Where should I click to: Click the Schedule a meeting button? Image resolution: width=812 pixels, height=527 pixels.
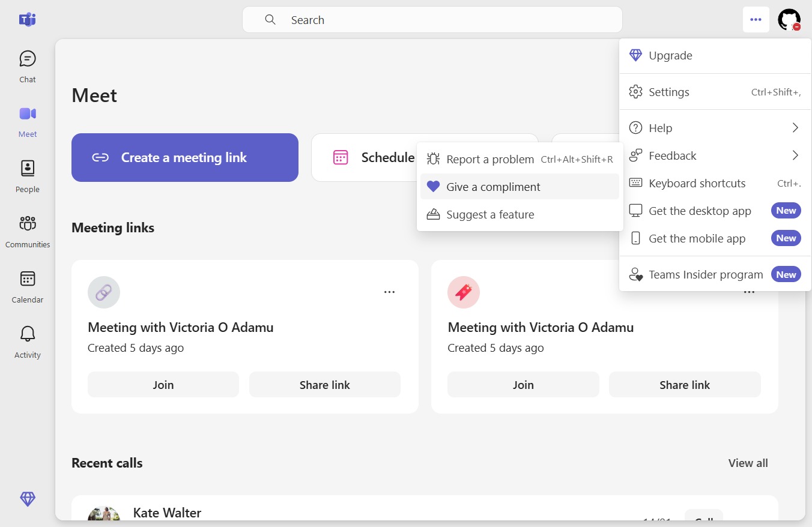coord(425,157)
